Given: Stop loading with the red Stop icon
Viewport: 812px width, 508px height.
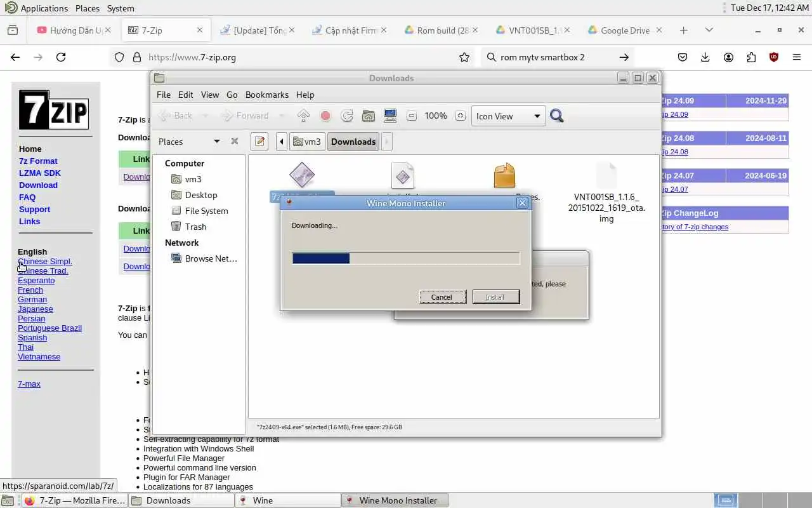Looking at the screenshot, I should [325, 116].
